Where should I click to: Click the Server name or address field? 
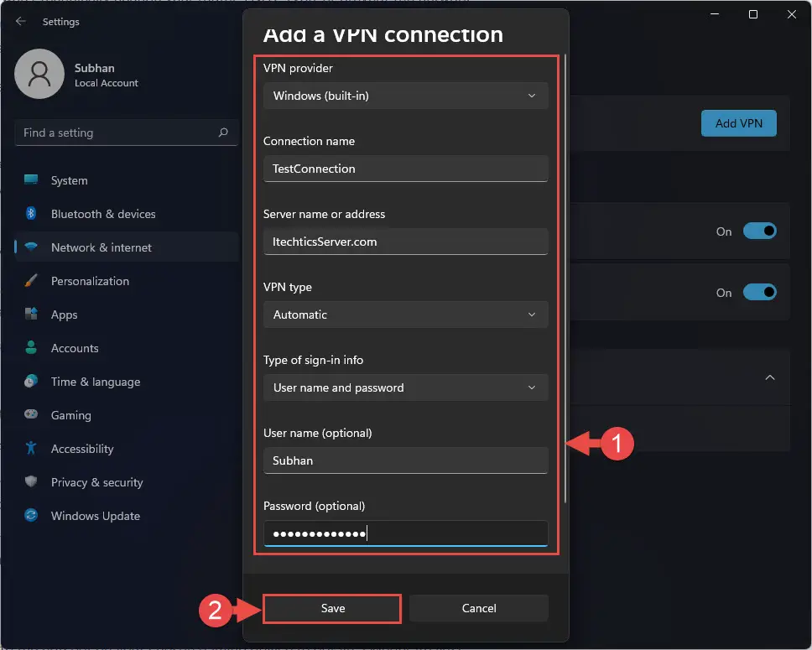405,242
